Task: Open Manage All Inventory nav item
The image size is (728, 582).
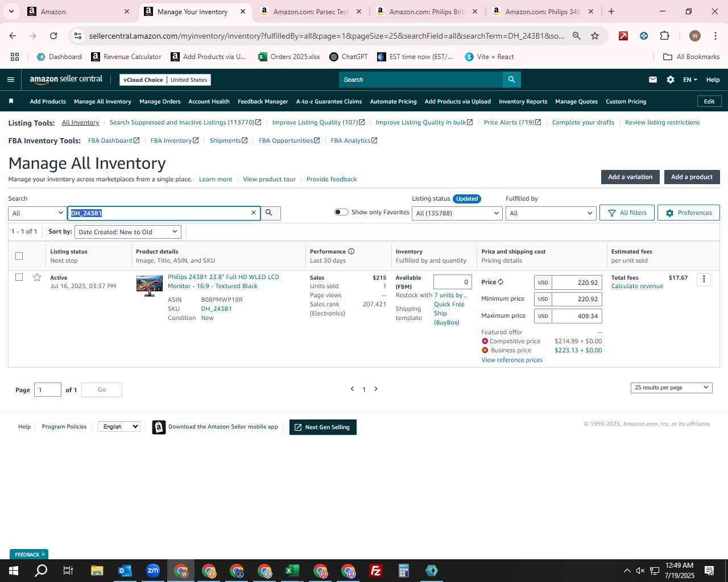Action: [x=102, y=102]
